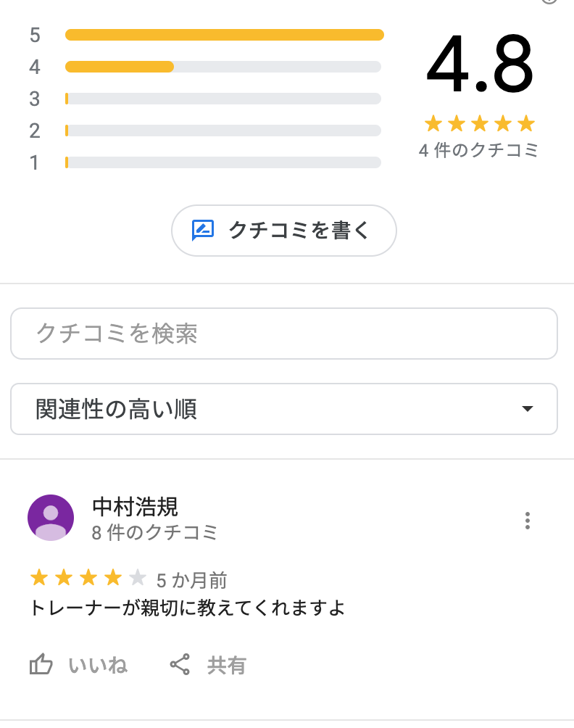Click the 共有 share label

pyautogui.click(x=227, y=666)
